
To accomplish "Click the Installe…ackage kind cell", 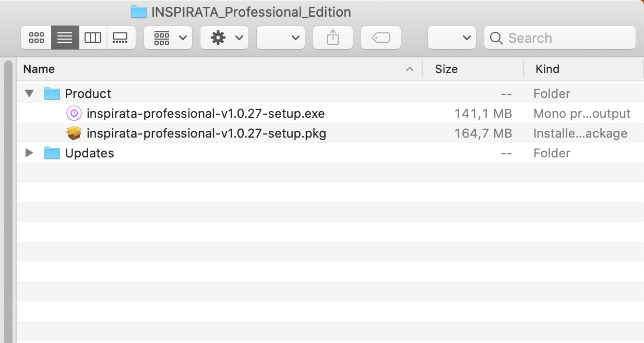I will [580, 133].
